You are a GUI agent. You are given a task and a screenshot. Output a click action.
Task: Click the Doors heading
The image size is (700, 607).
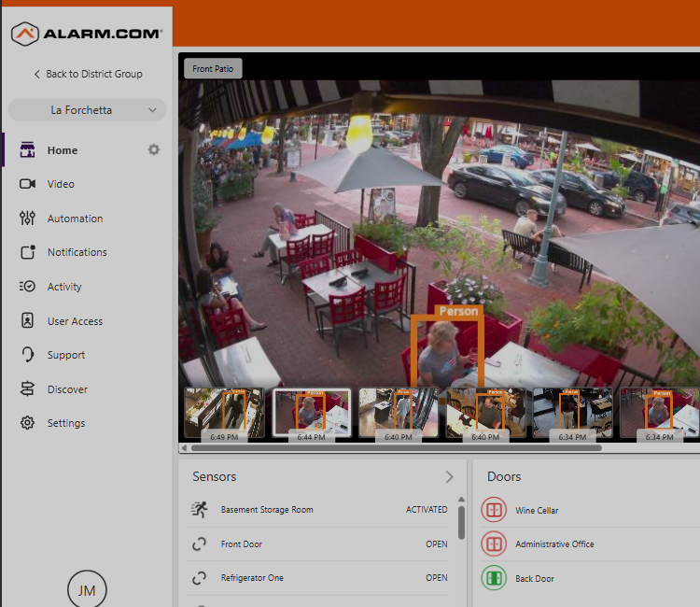click(x=504, y=477)
